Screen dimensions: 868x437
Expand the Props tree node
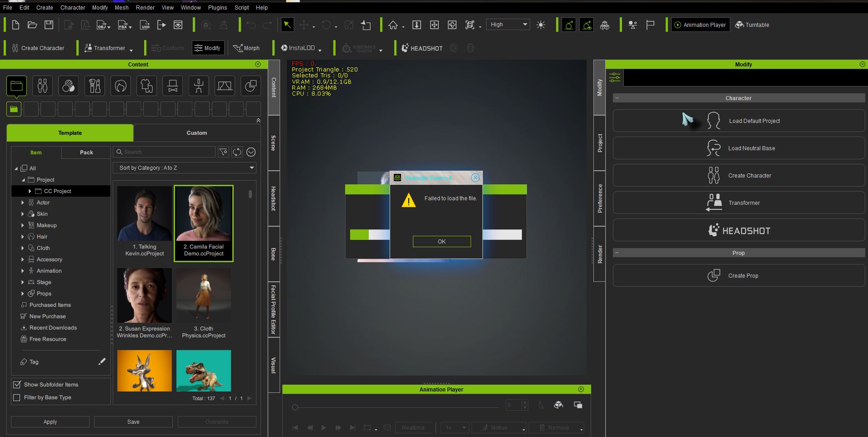click(x=22, y=294)
